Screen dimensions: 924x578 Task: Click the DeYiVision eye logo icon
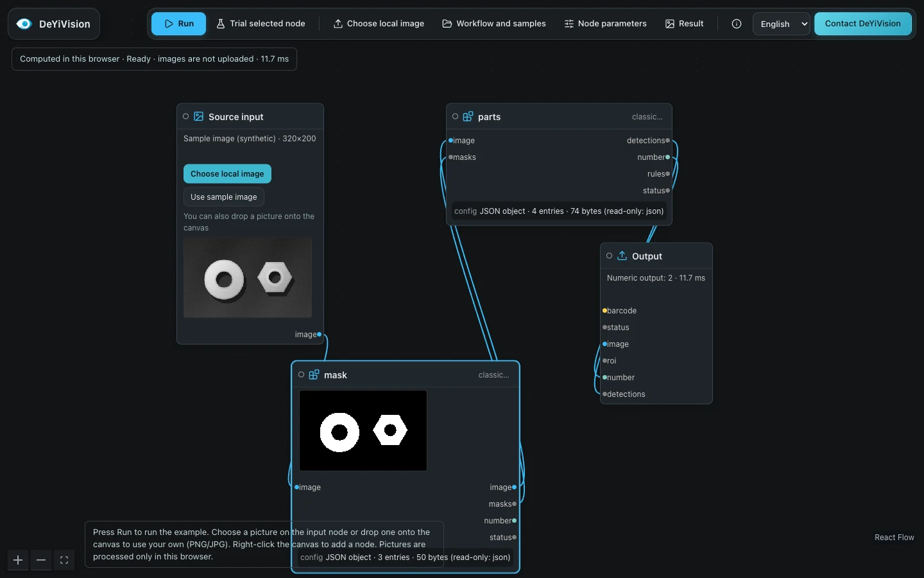(24, 24)
